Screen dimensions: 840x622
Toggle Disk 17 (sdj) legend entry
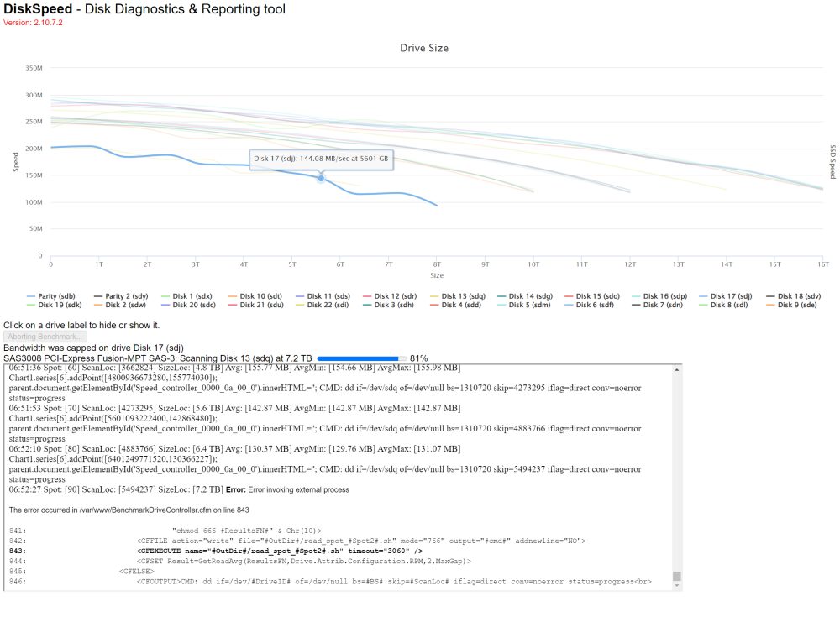[x=726, y=296]
